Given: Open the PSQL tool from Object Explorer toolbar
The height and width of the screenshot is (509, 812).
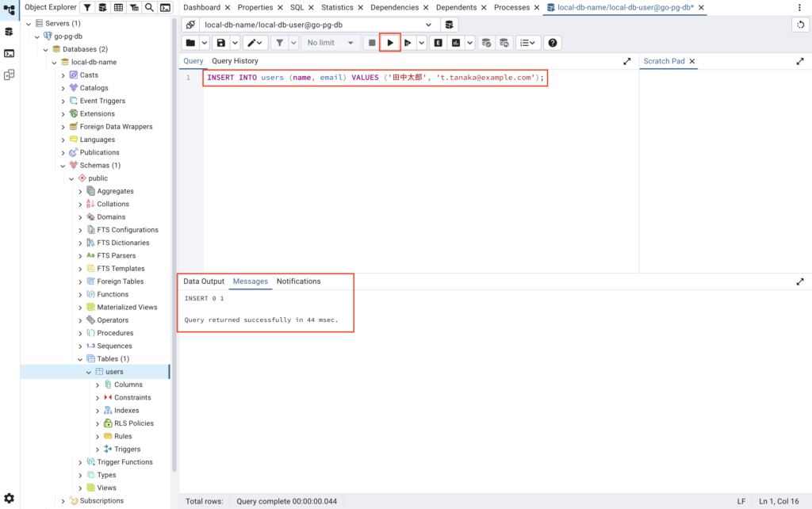Looking at the screenshot, I should pyautogui.click(x=165, y=7).
